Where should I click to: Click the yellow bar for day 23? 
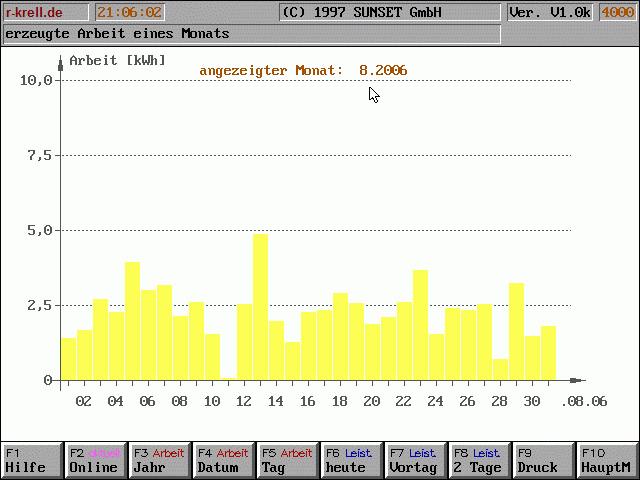click(x=420, y=324)
